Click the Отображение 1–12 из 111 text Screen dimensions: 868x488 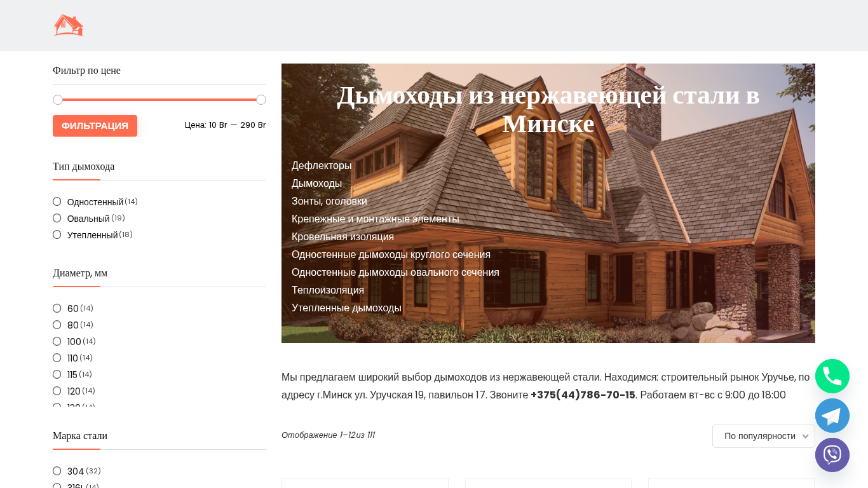(328, 435)
